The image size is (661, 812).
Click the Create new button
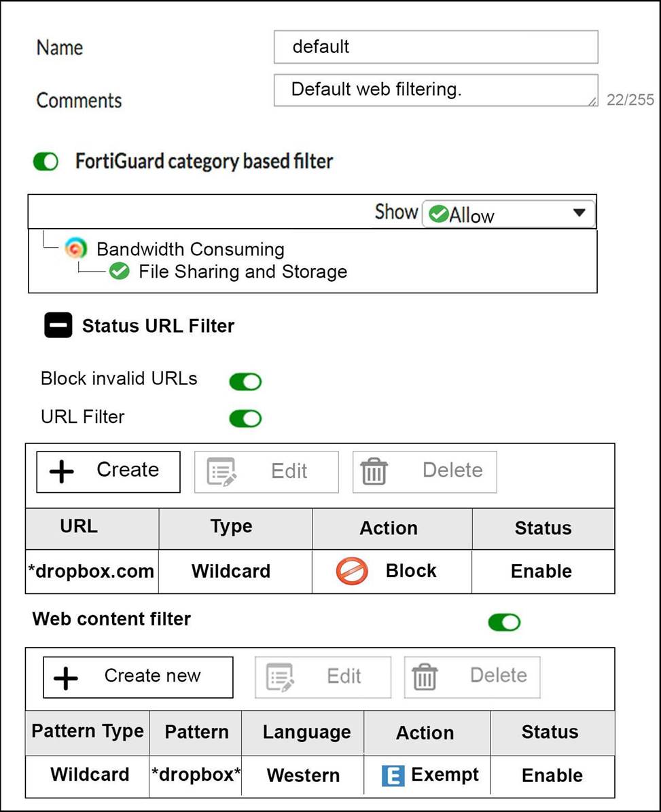click(x=138, y=676)
